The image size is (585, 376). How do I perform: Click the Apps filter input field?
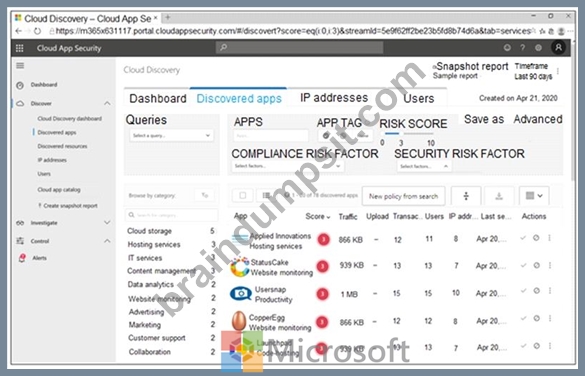tap(271, 136)
